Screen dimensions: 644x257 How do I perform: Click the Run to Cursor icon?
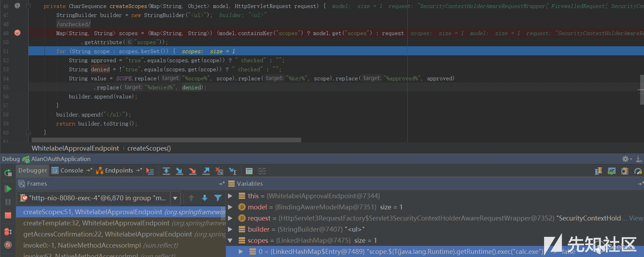point(233,171)
